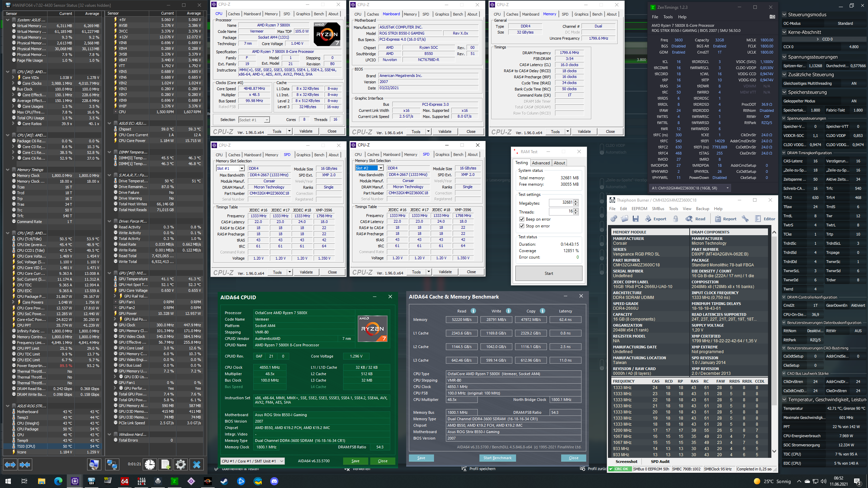Open the Windows Start menu
This screenshot has width=868, height=488.
[x=8, y=481]
